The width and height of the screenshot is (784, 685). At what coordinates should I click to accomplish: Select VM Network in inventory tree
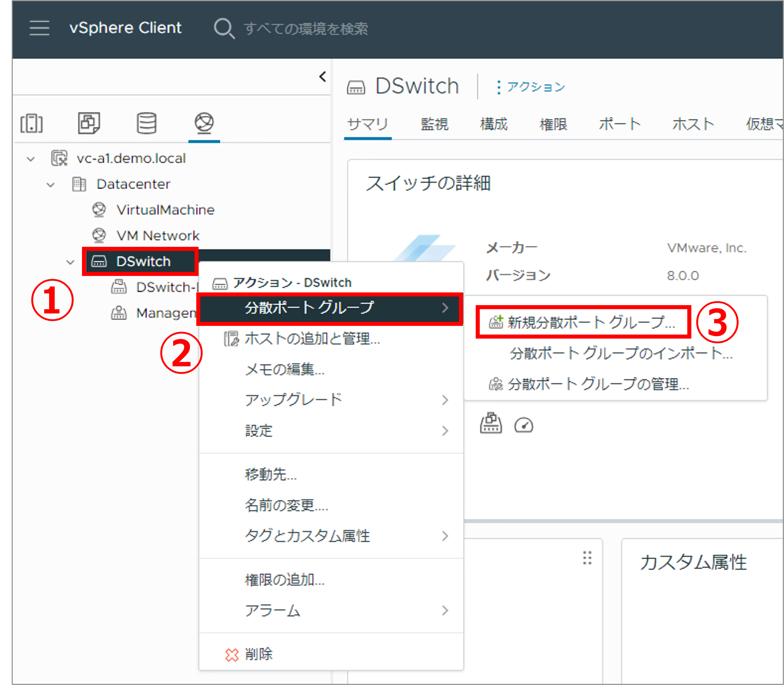pyautogui.click(x=158, y=236)
